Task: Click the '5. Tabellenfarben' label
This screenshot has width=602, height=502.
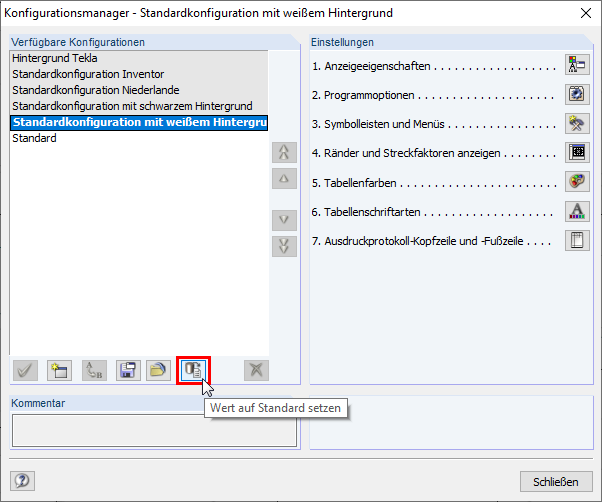Action: (x=354, y=183)
